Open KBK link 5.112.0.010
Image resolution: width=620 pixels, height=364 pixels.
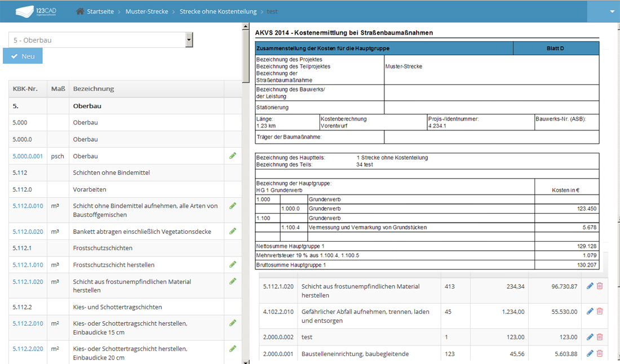(x=28, y=206)
